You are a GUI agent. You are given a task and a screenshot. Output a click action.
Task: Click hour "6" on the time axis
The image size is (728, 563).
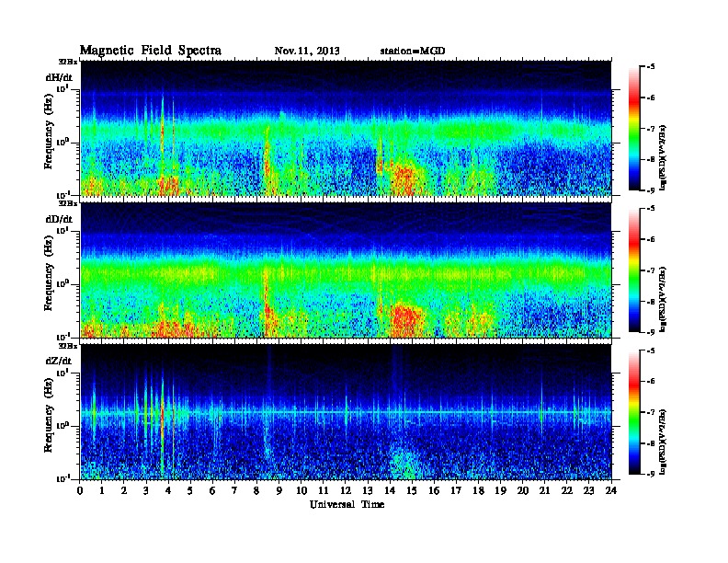click(212, 490)
